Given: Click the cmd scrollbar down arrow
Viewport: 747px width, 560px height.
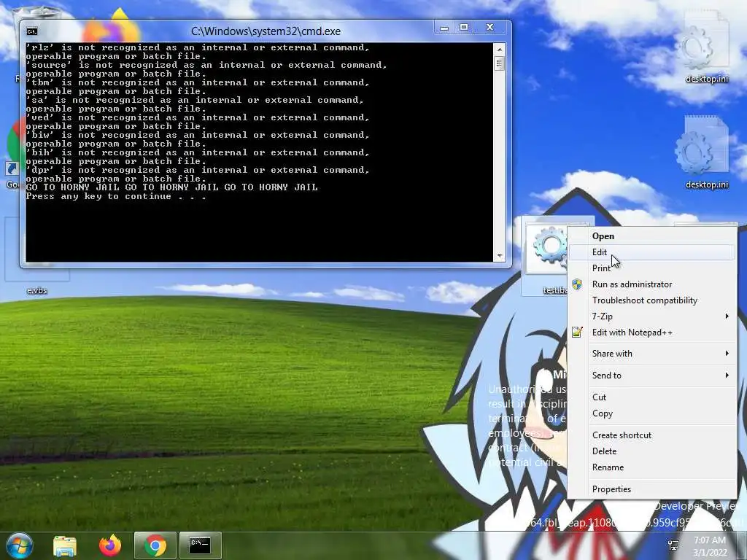Looking at the screenshot, I should pos(499,256).
